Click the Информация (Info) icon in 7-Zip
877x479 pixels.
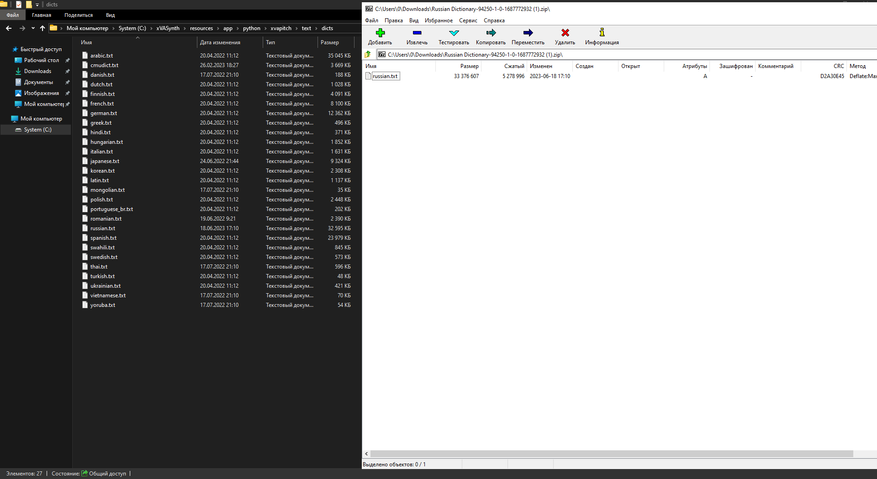point(602,32)
